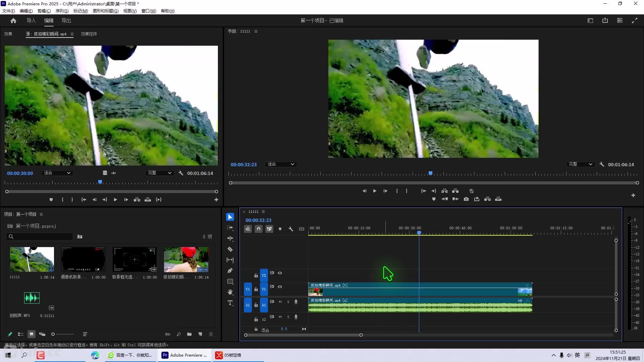The height and width of the screenshot is (362, 644).
Task: Open the 序列(S) menu
Action: click(x=62, y=11)
